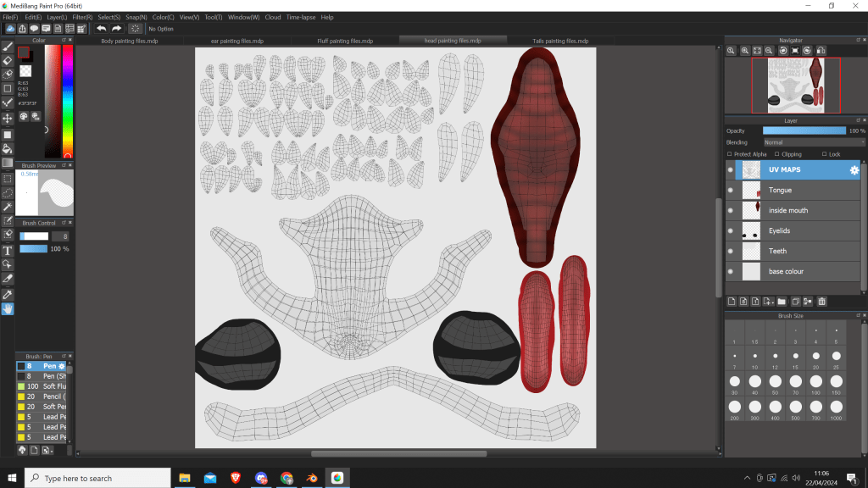Click the Undo arrow icon
868x488 pixels.
pyautogui.click(x=102, y=28)
